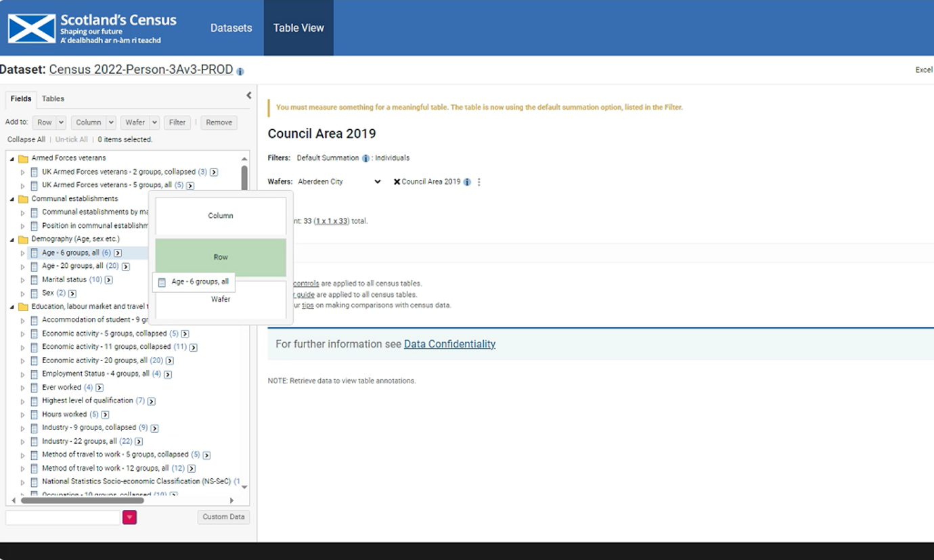Click the info icon beside dataset name
Image resolution: width=934 pixels, height=560 pixels.
coord(240,71)
